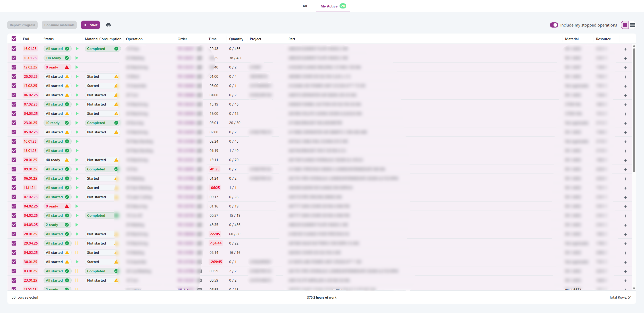
Task: Click order document icon on 23.01.25 row
Action: (x=200, y=280)
